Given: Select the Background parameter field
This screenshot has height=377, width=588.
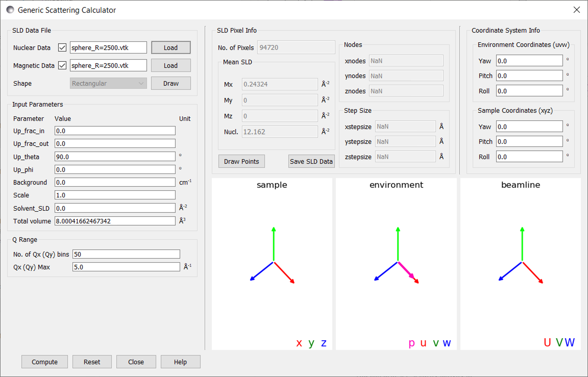Looking at the screenshot, I should pyautogui.click(x=115, y=182).
